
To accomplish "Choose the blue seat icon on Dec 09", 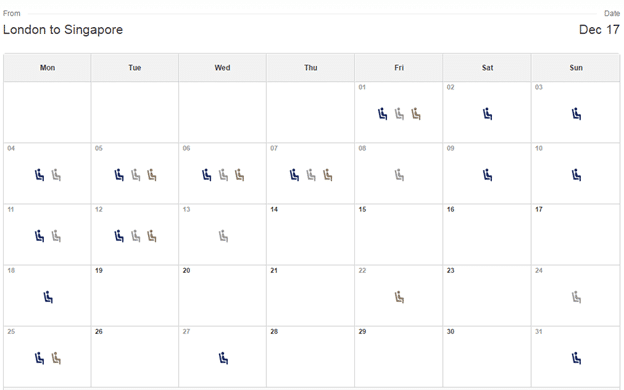I will pos(488,175).
